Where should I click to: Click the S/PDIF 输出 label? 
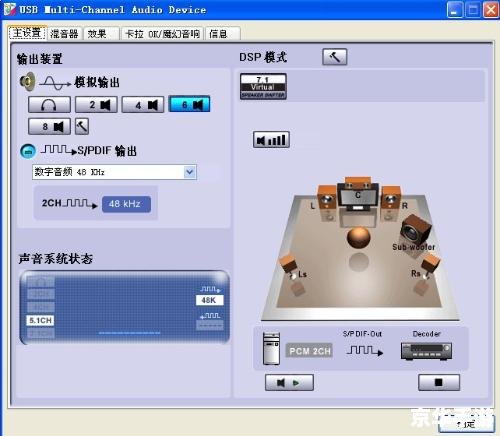(107, 151)
